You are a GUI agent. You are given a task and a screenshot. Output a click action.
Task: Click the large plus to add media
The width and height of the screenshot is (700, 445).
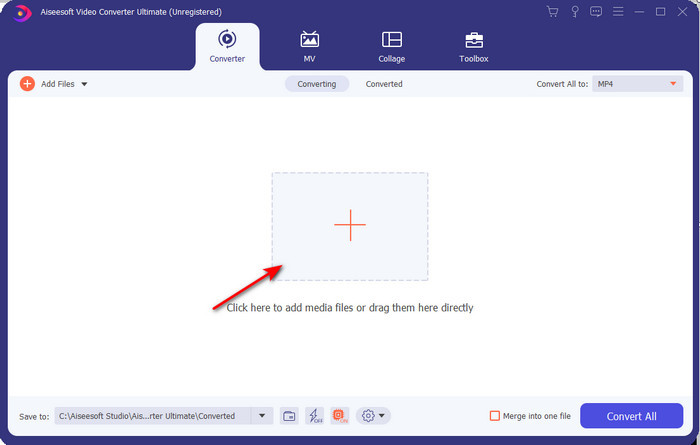[x=350, y=225]
